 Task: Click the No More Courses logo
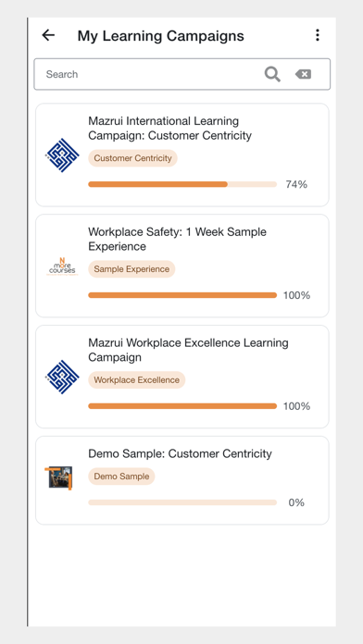[x=62, y=266]
